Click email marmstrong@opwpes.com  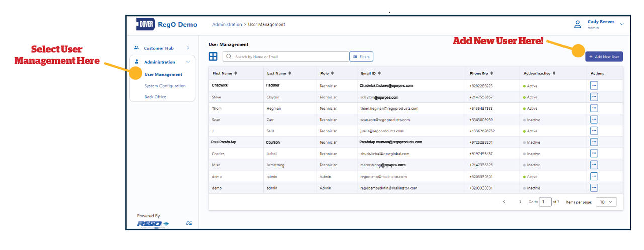coord(382,165)
